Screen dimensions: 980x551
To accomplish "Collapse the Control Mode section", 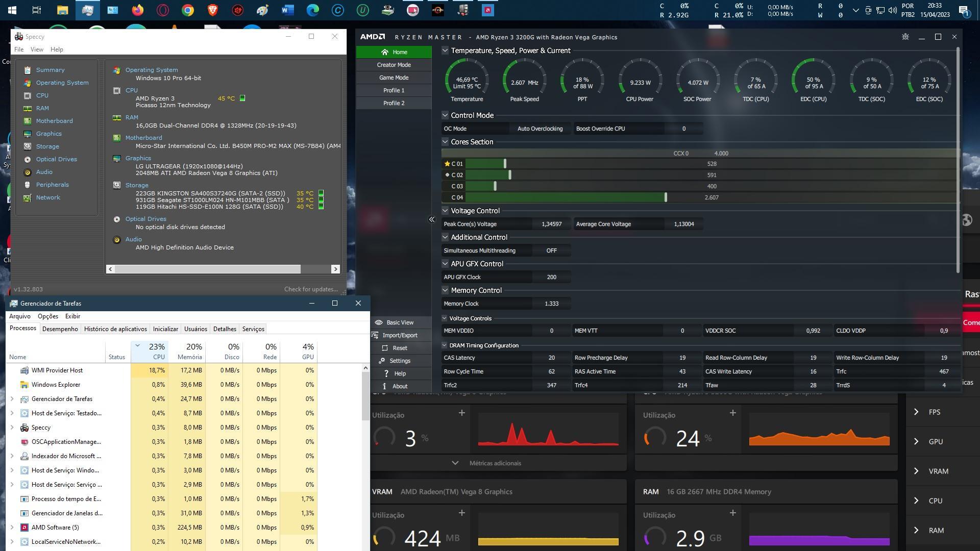I will 445,115.
